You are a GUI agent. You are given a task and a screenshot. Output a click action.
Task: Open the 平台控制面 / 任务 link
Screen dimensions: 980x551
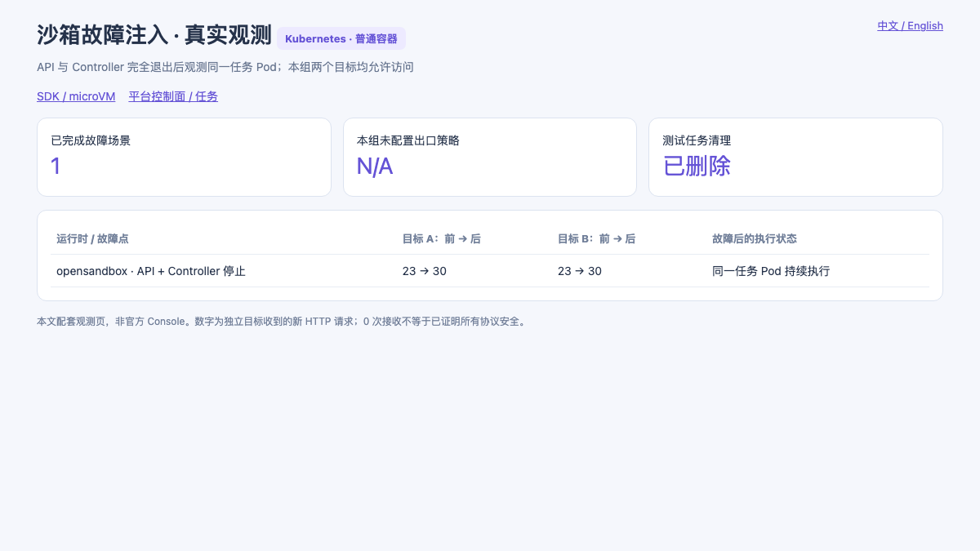[x=173, y=96]
